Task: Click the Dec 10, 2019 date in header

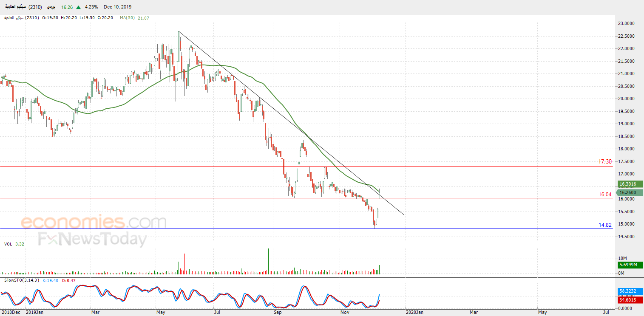Action: (x=118, y=7)
